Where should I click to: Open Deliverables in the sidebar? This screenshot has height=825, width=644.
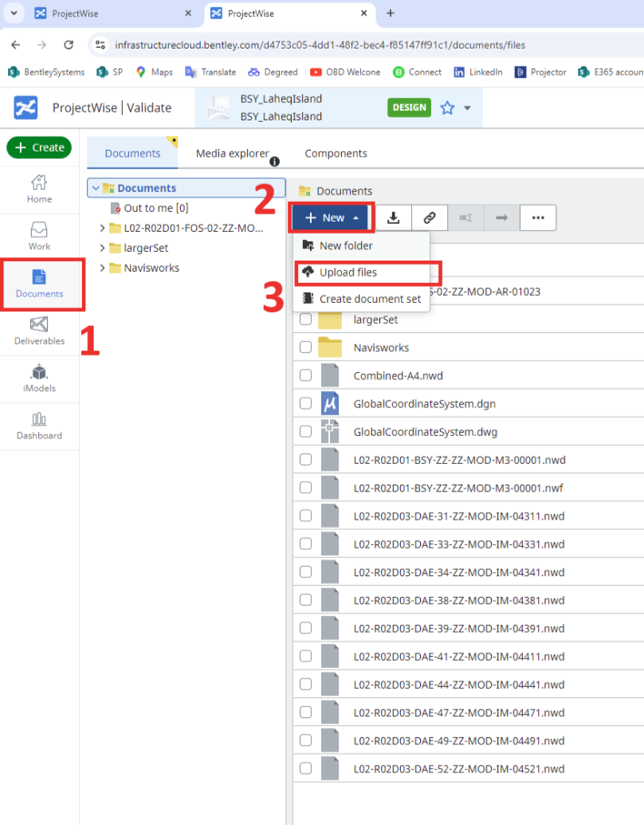40,331
